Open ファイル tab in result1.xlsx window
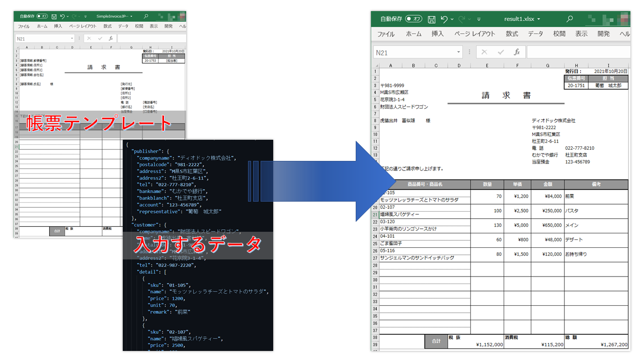644x362 pixels. [386, 34]
